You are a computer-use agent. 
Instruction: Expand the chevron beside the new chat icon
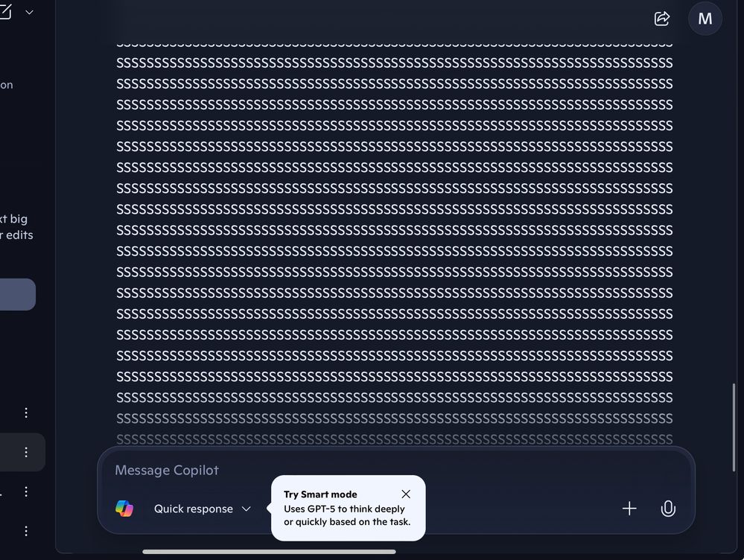[x=30, y=13]
